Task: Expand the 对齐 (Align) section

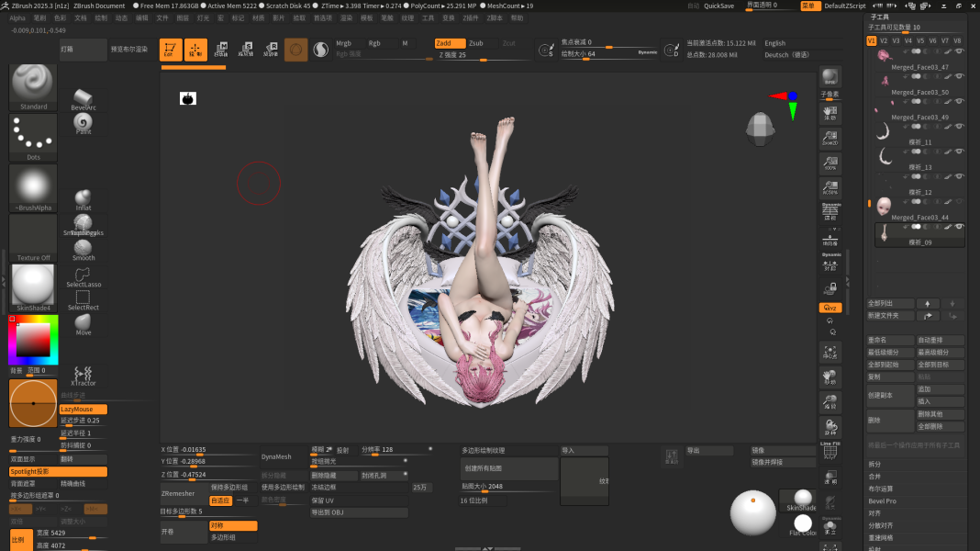Action: coord(875,513)
